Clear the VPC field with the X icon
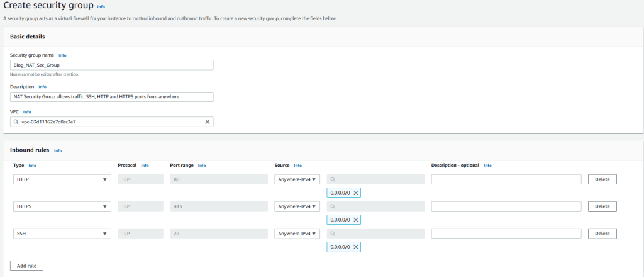Viewport: 644px width, 277px height. click(208, 122)
